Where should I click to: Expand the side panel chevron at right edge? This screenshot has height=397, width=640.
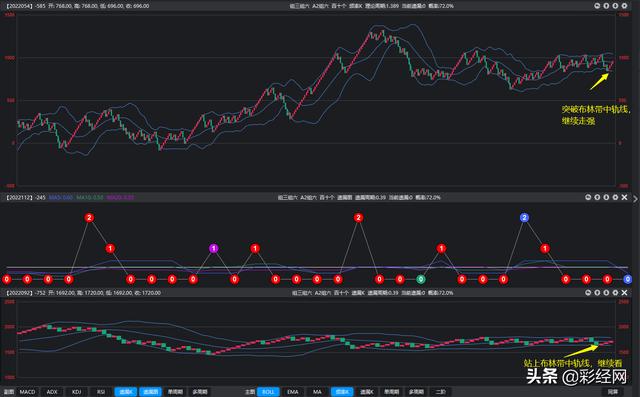pyautogui.click(x=636, y=199)
